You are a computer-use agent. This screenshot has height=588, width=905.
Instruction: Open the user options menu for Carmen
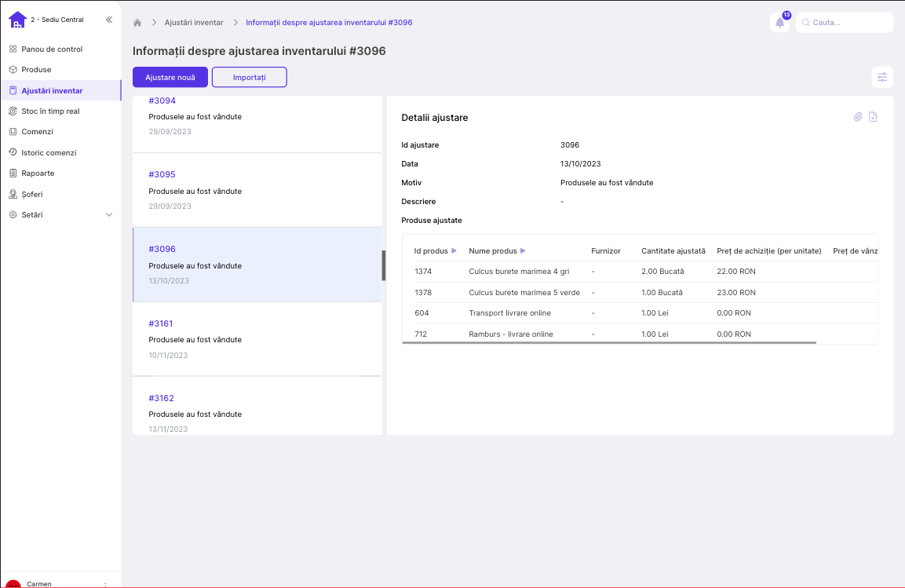(x=105, y=584)
